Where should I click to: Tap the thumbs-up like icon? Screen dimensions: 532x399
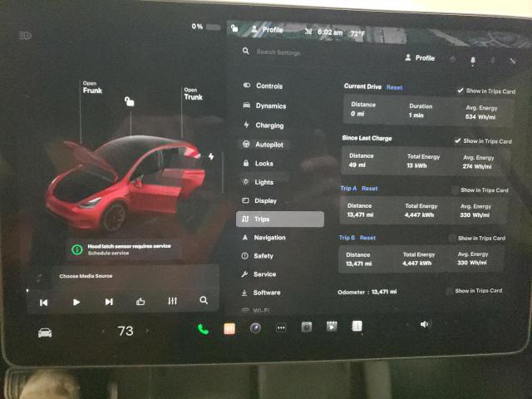click(140, 301)
